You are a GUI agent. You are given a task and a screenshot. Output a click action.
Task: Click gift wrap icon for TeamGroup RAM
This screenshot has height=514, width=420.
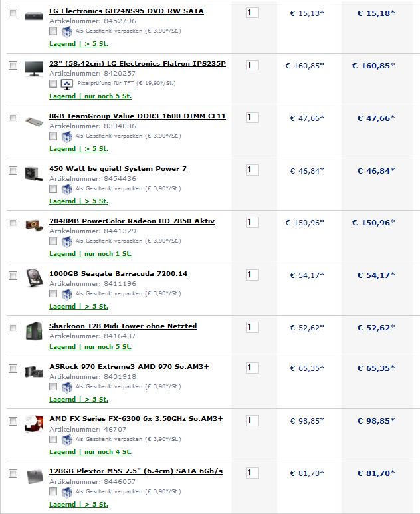[67, 136]
